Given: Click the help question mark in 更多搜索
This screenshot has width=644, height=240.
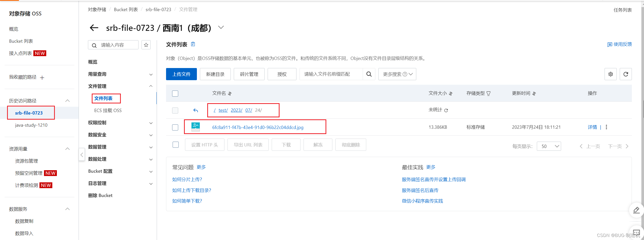Looking at the screenshot, I should click(x=405, y=74).
